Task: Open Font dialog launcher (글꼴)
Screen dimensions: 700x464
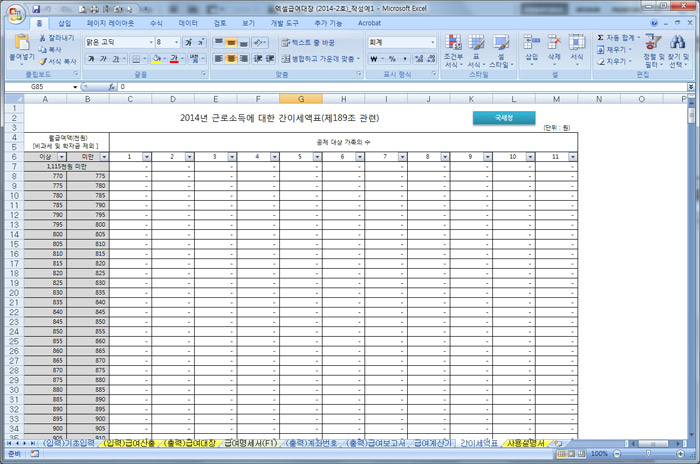Action: pos(204,74)
